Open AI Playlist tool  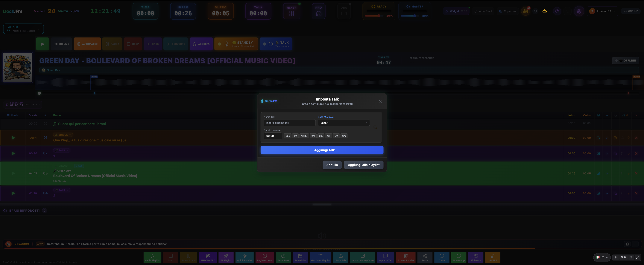[x=226, y=257]
